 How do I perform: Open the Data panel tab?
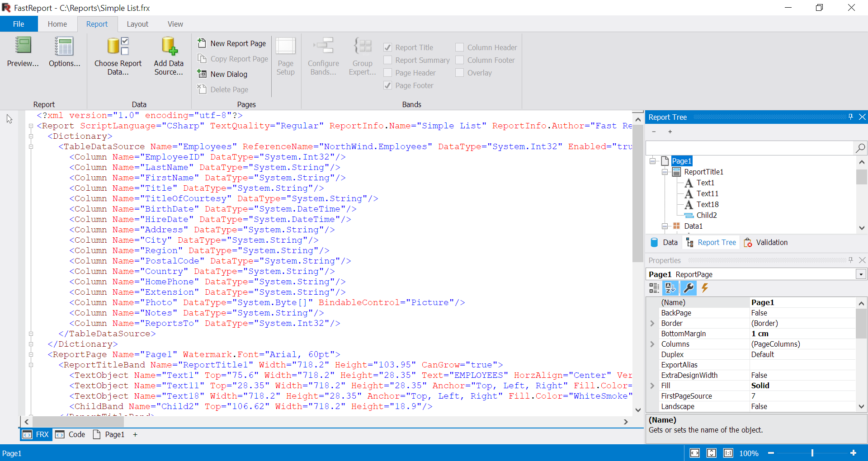(x=664, y=242)
